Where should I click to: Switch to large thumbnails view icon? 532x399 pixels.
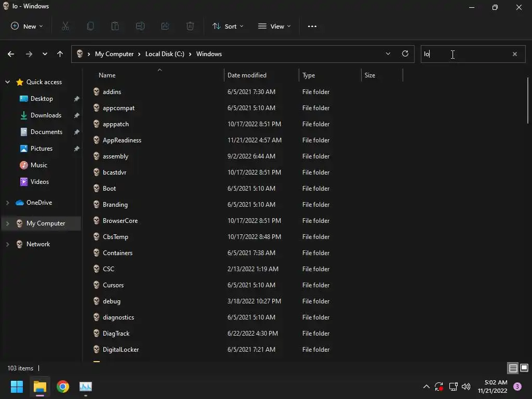pyautogui.click(x=524, y=368)
